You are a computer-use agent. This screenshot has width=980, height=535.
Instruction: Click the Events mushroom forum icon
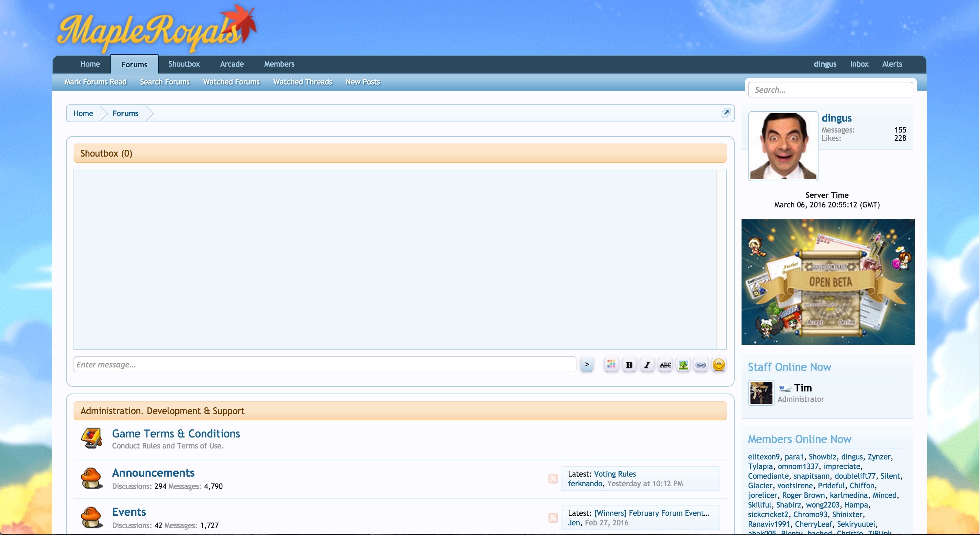click(91, 517)
